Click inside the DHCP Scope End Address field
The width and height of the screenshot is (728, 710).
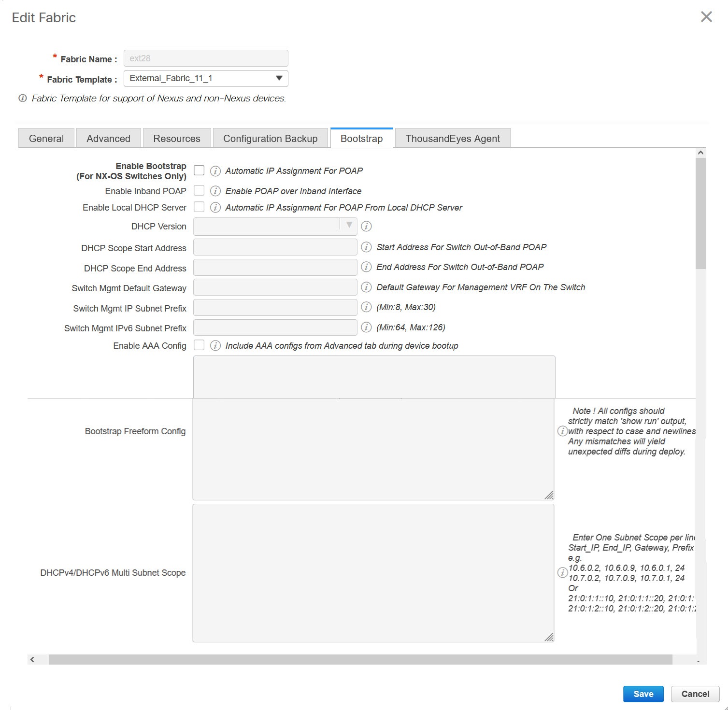[x=274, y=267]
